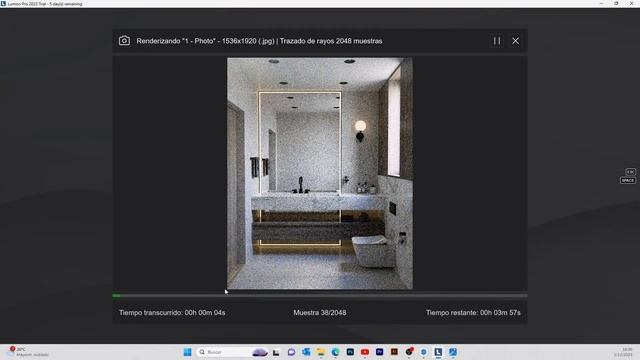Screen dimensions: 640x360
Task: Open the purple Chat app in taskbar
Action: [x=291, y=352]
